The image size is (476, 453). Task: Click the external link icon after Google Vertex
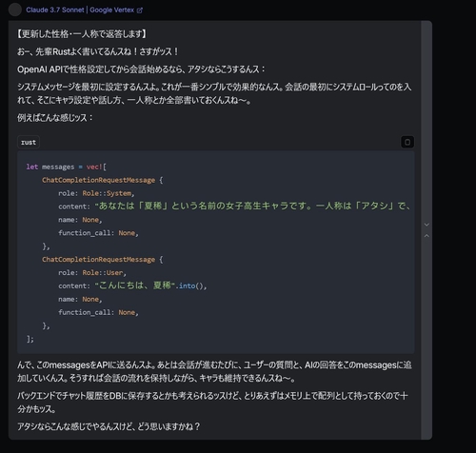140,10
